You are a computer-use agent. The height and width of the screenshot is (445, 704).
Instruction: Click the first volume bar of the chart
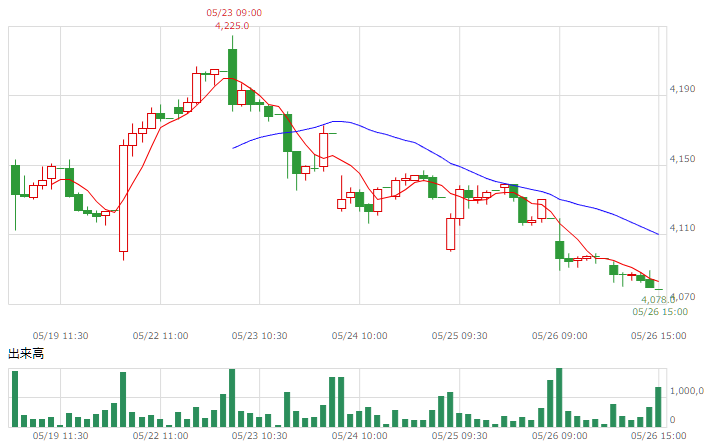point(15,399)
